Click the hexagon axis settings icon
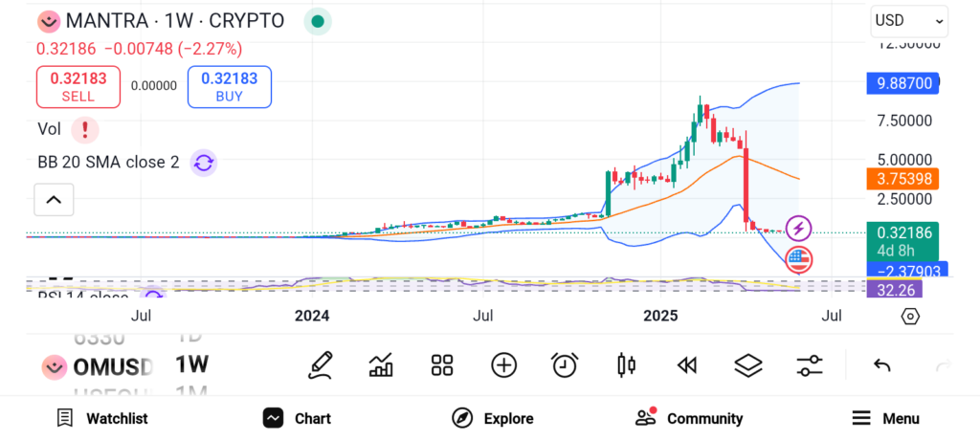 click(910, 317)
